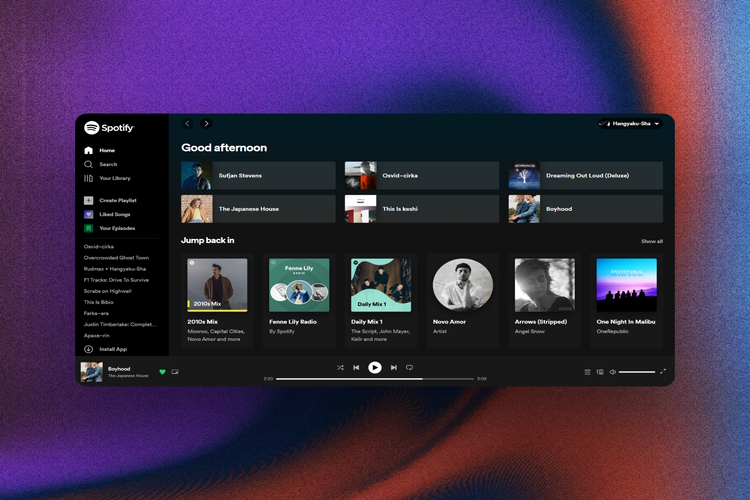The height and width of the screenshot is (500, 750).
Task: Adjust the volume slider
Action: [637, 372]
